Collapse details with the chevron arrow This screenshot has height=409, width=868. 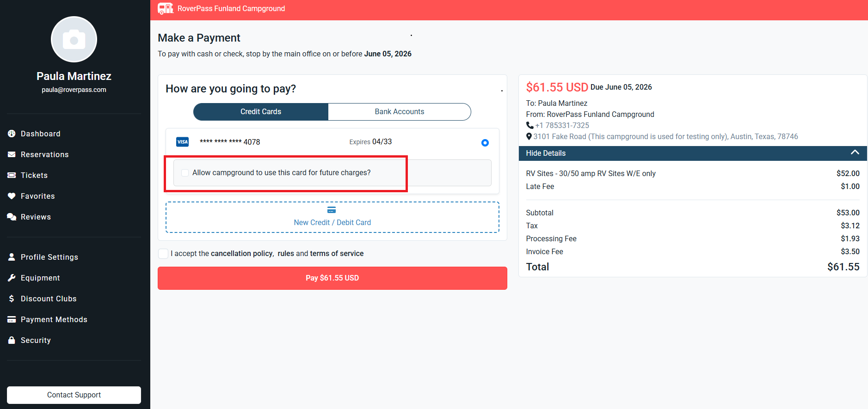click(x=855, y=153)
